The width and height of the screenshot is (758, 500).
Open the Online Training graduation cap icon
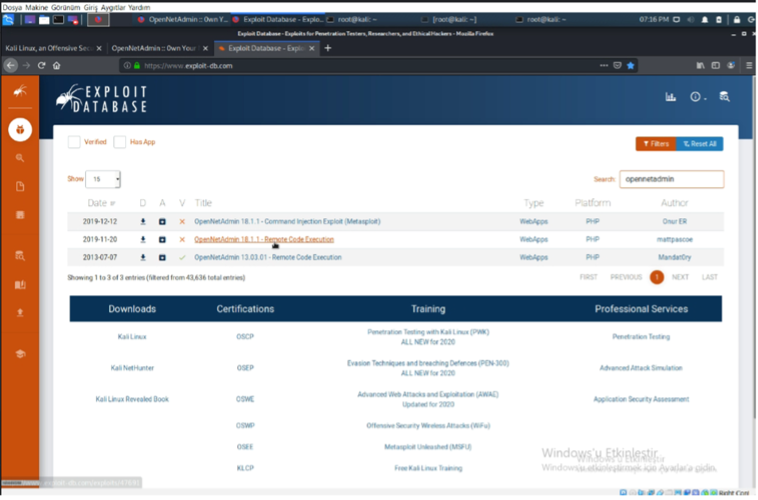(20, 354)
